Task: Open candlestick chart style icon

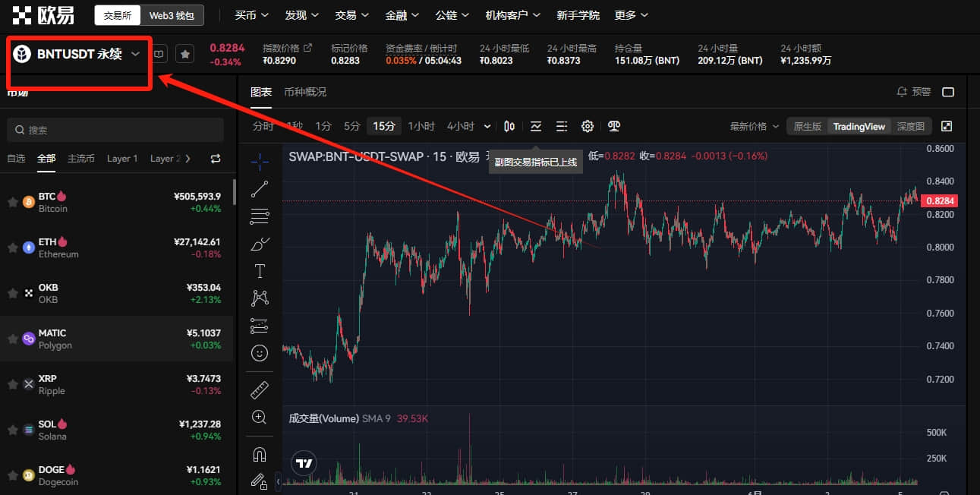Action: [509, 126]
